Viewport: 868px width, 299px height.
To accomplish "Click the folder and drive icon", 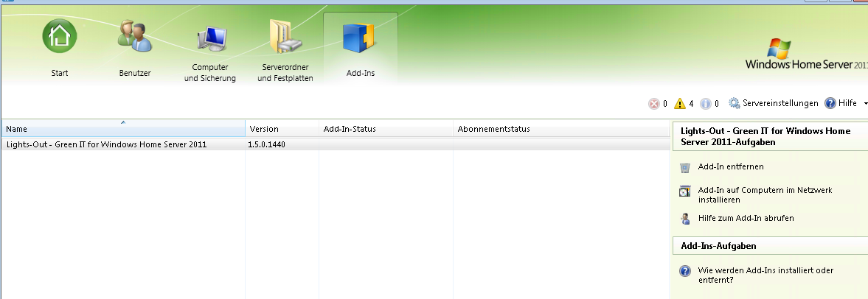I will pos(285,37).
